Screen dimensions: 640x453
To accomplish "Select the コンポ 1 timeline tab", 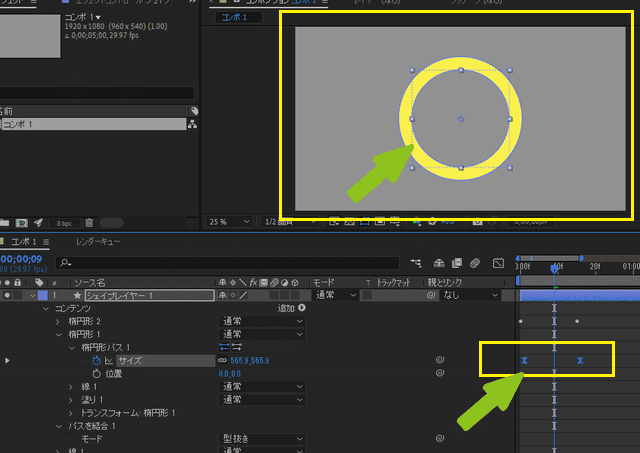I will point(24,242).
